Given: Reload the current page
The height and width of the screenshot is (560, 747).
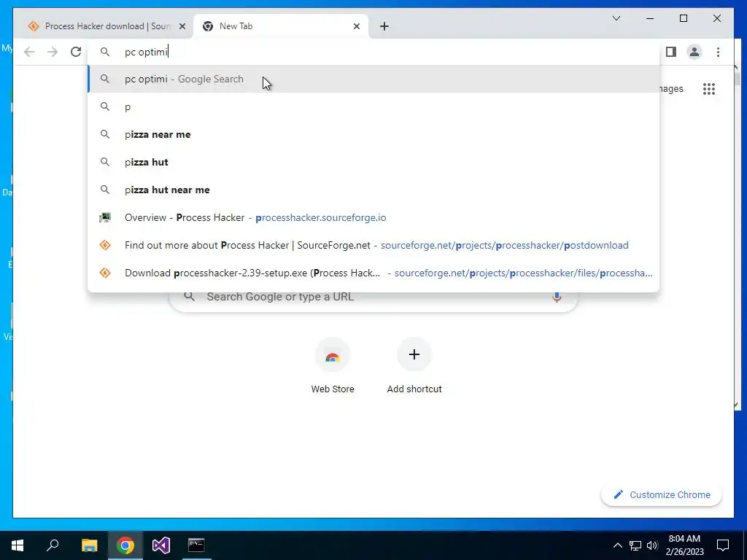Looking at the screenshot, I should (x=76, y=52).
